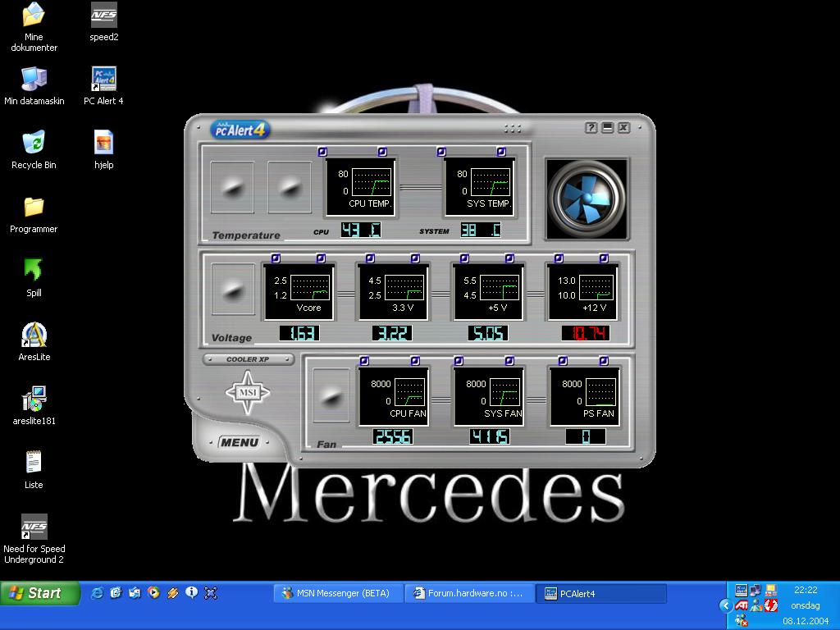Click the leftmost knob in Temperature panel
This screenshot has width=840, height=630.
[x=232, y=188]
